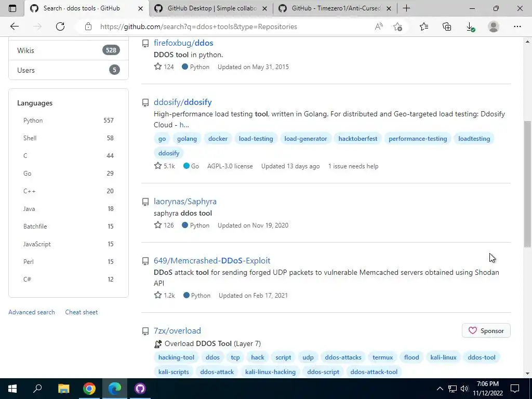Open ddosify/ddosify repository
Viewport: 532px width, 399px height.
(x=182, y=102)
